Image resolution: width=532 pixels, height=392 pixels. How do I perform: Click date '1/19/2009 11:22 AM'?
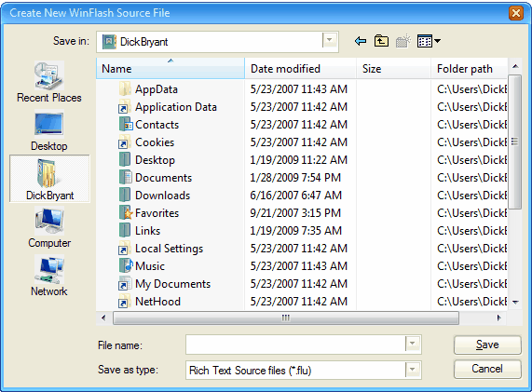point(298,160)
